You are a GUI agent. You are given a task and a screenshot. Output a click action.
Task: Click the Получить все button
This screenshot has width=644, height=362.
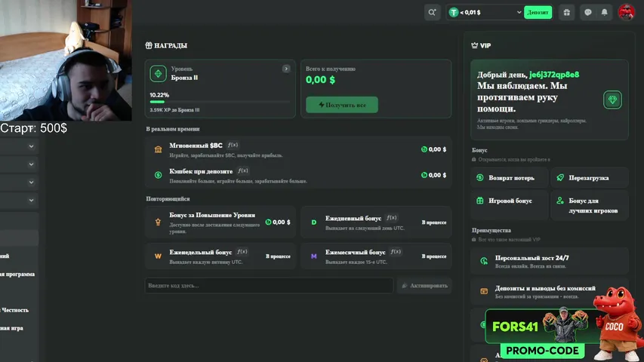click(x=342, y=105)
